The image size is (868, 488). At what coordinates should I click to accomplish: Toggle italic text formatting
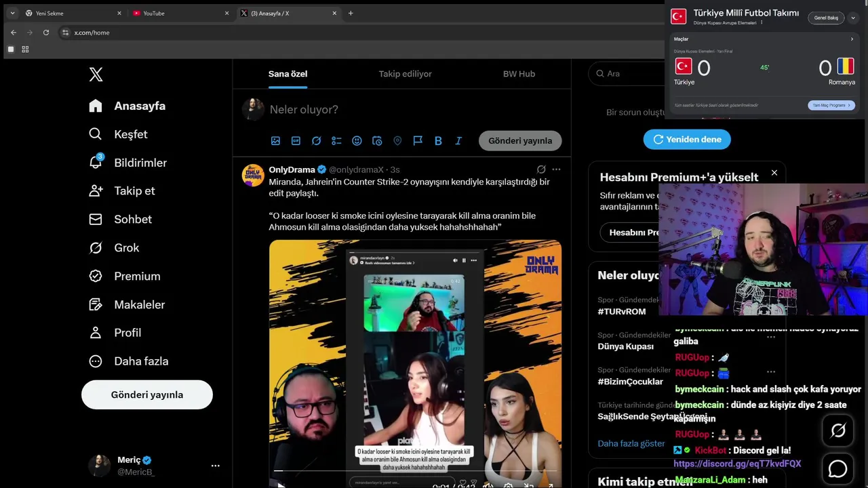pos(458,141)
